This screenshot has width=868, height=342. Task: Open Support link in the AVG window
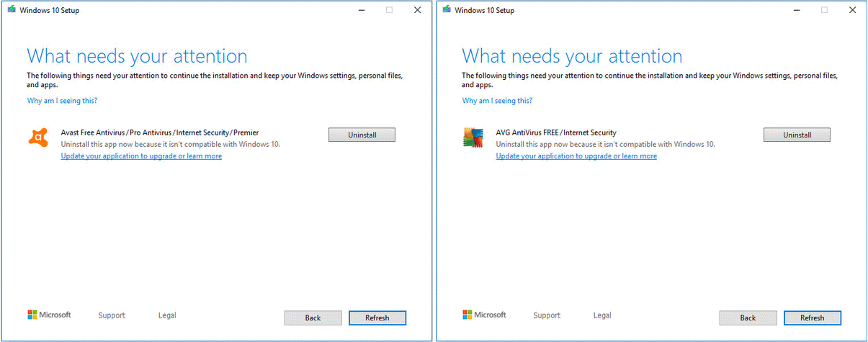point(547,315)
